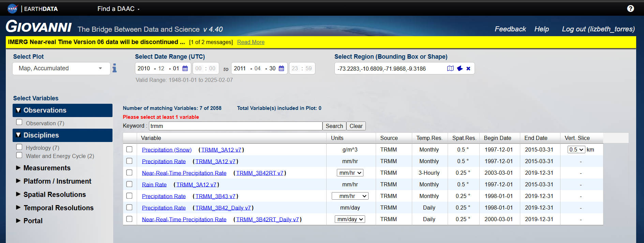This screenshot has width=644, height=243.
Task: Open the end date calendar picker
Action: (281, 68)
